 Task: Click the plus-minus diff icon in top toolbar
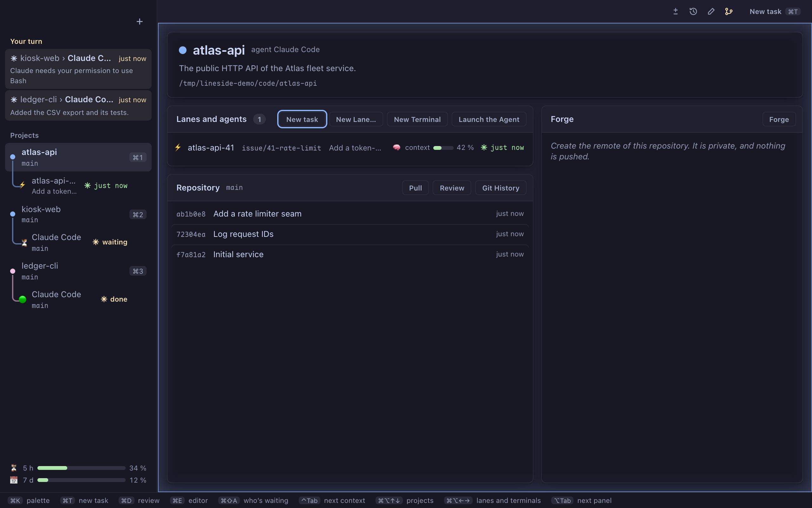pyautogui.click(x=675, y=11)
